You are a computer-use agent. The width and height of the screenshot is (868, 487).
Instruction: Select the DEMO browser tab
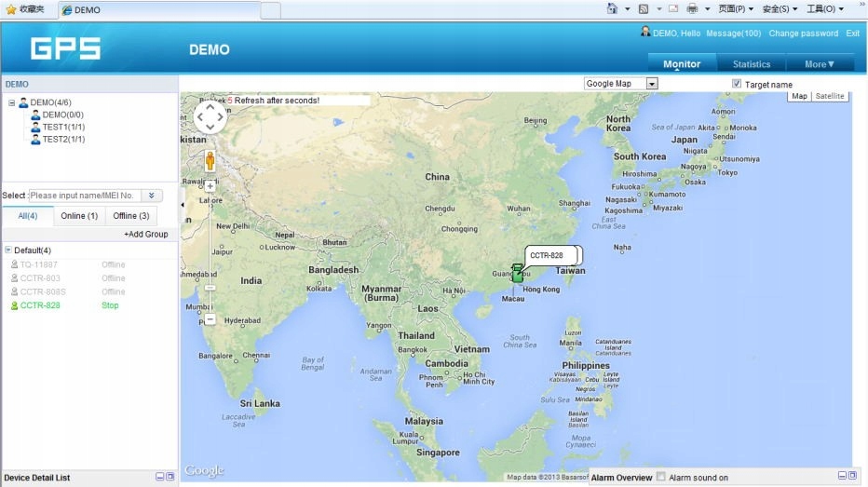(159, 10)
